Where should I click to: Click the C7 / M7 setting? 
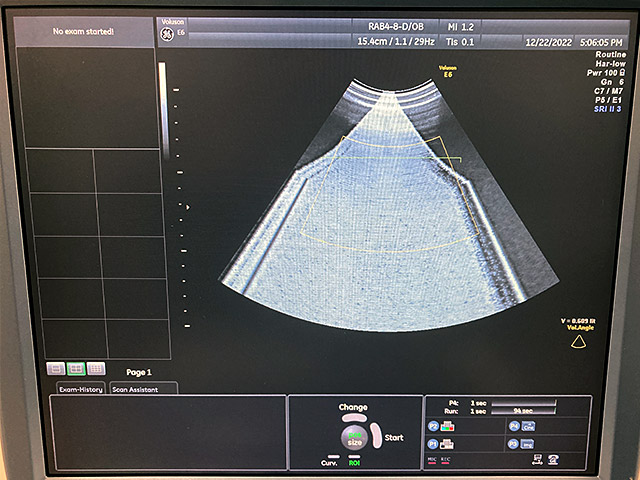(609, 91)
